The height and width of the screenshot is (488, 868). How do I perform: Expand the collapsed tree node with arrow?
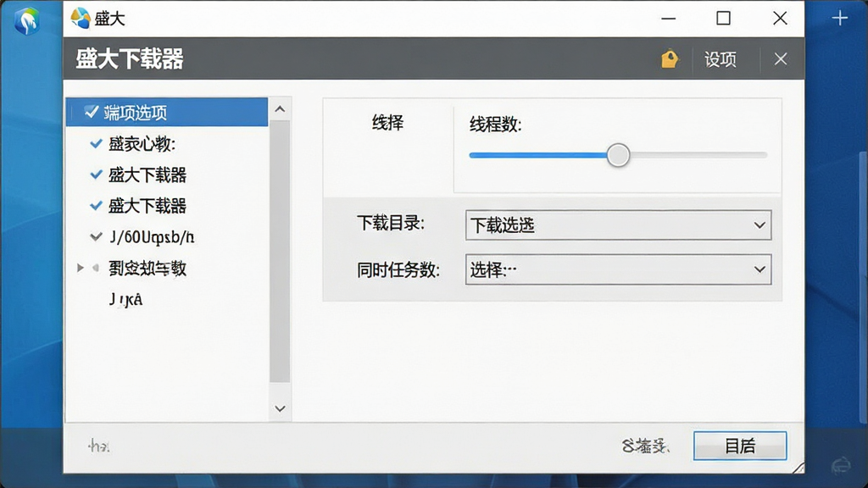point(81,268)
